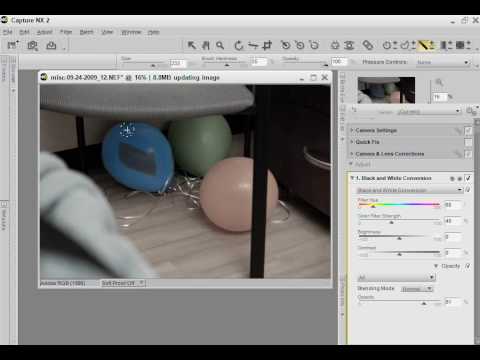Select the Straighten tool
Screen dimensions: 480x360
tap(253, 45)
